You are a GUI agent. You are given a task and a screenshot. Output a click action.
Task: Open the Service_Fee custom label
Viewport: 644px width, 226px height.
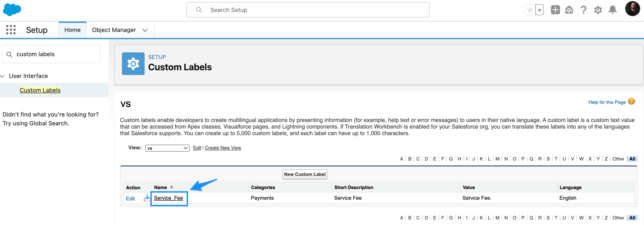[169, 198]
